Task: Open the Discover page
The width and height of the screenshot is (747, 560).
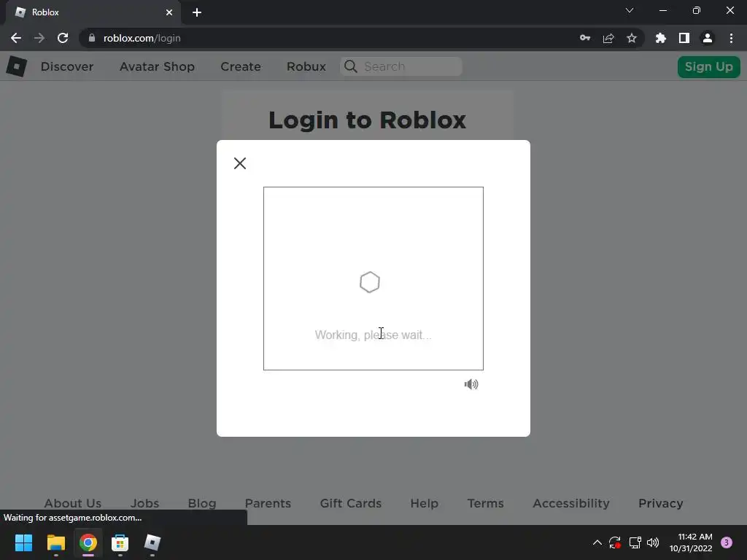Action: click(66, 66)
